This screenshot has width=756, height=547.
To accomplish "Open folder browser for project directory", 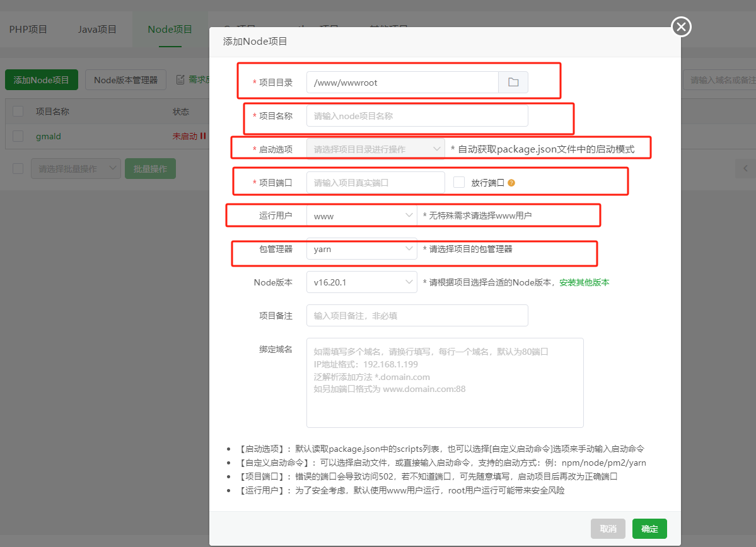I will click(x=513, y=83).
